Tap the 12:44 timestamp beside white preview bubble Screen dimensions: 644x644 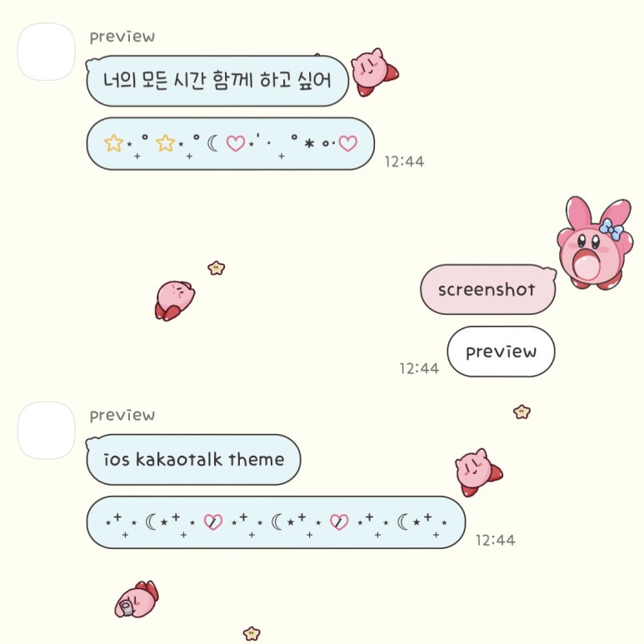point(419,368)
